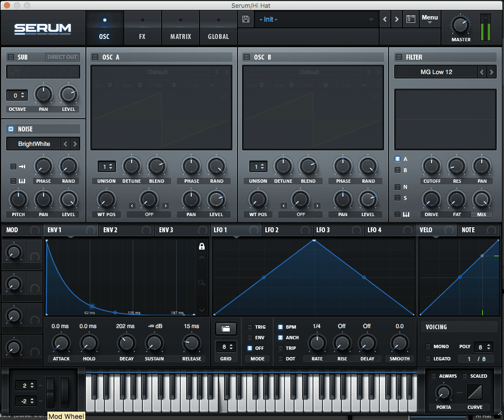Toggle filter routing for oscillator B
This screenshot has height=420, width=504.
[398, 170]
